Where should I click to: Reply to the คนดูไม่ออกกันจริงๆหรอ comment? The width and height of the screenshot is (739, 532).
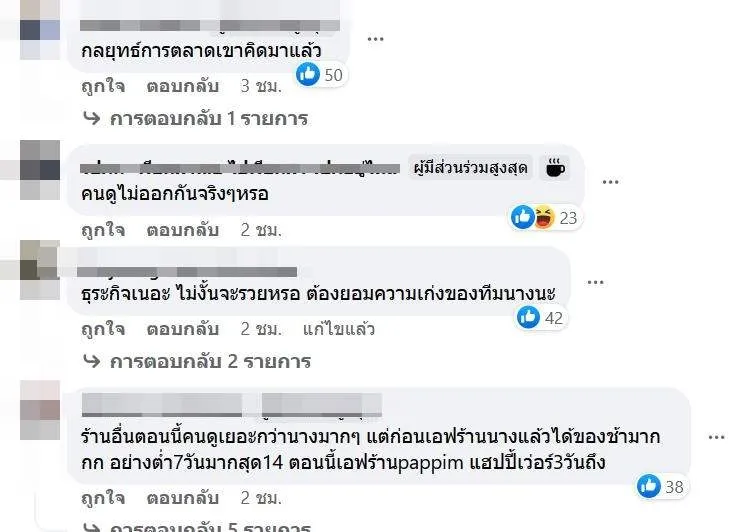pos(183,230)
